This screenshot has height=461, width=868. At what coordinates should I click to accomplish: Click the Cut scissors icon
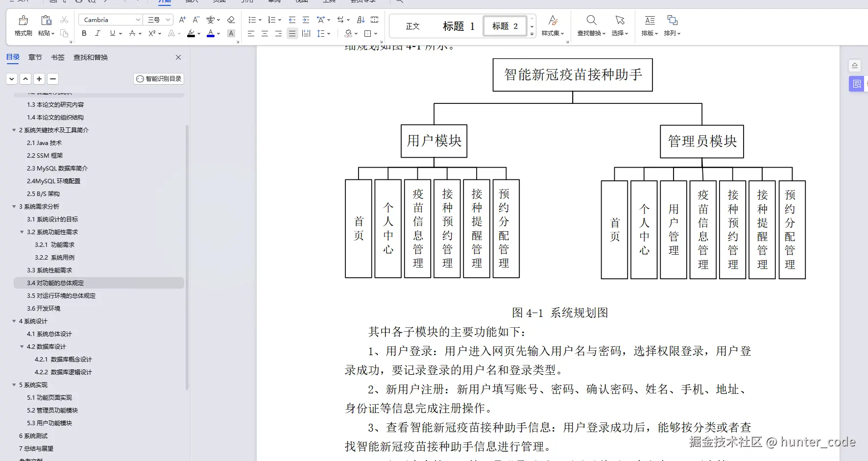click(x=64, y=20)
